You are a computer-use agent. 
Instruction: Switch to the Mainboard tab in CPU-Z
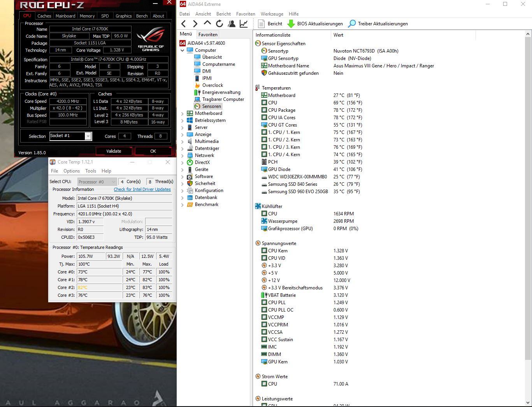(65, 16)
